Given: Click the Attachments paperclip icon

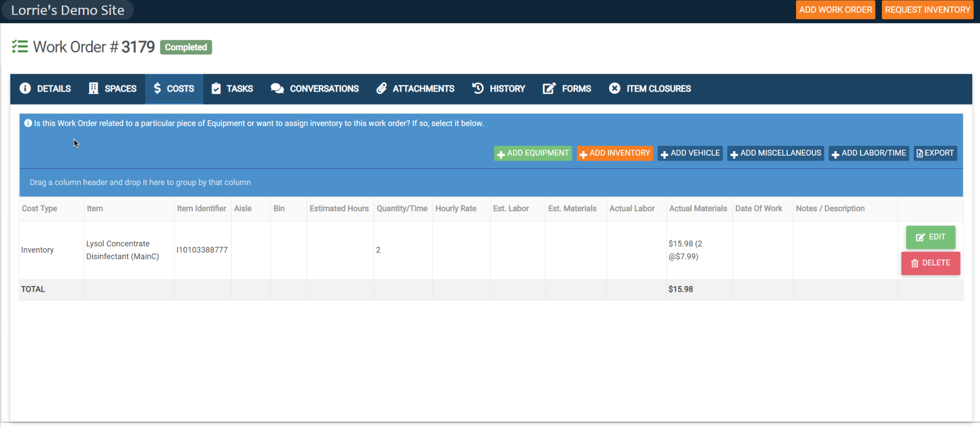Looking at the screenshot, I should [x=381, y=88].
